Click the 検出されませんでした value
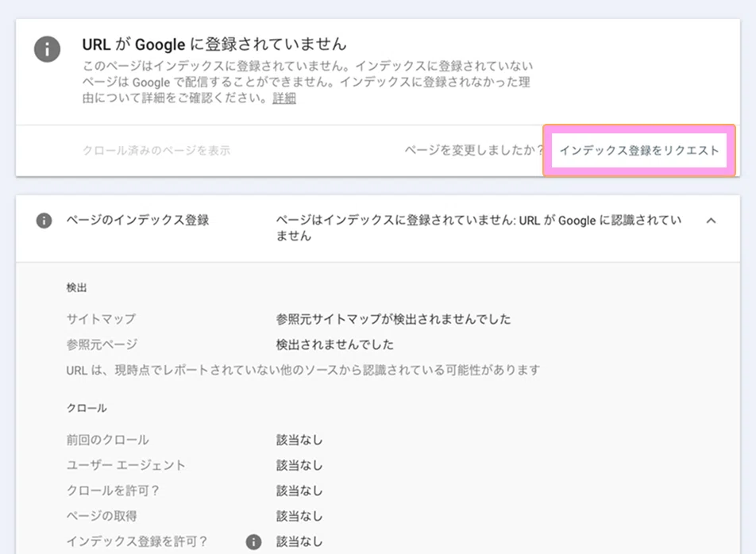 click(334, 344)
